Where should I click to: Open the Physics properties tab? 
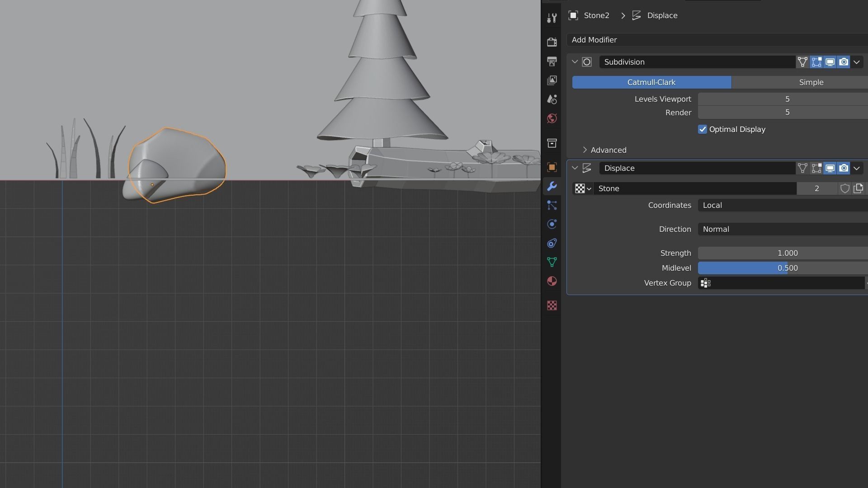point(552,224)
